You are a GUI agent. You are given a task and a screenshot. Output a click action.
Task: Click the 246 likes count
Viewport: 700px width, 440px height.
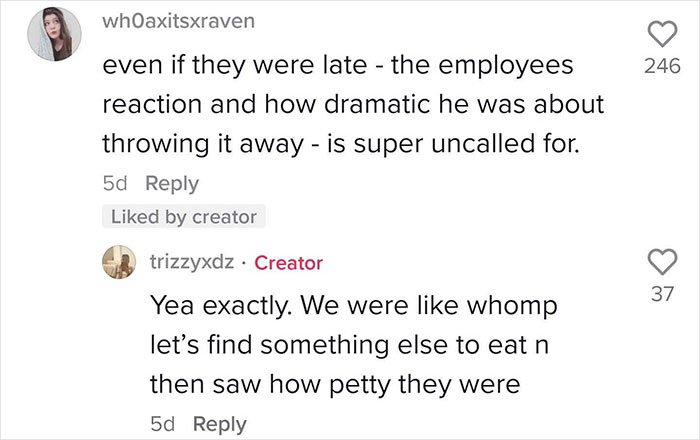[661, 67]
